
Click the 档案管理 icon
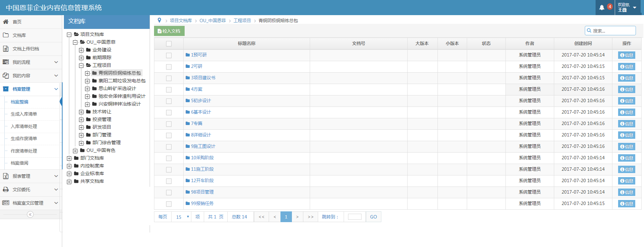coord(6,89)
